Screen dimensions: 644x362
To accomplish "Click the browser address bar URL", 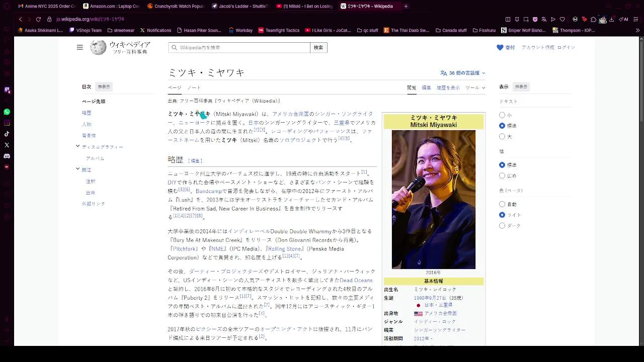I will [x=91, y=19].
